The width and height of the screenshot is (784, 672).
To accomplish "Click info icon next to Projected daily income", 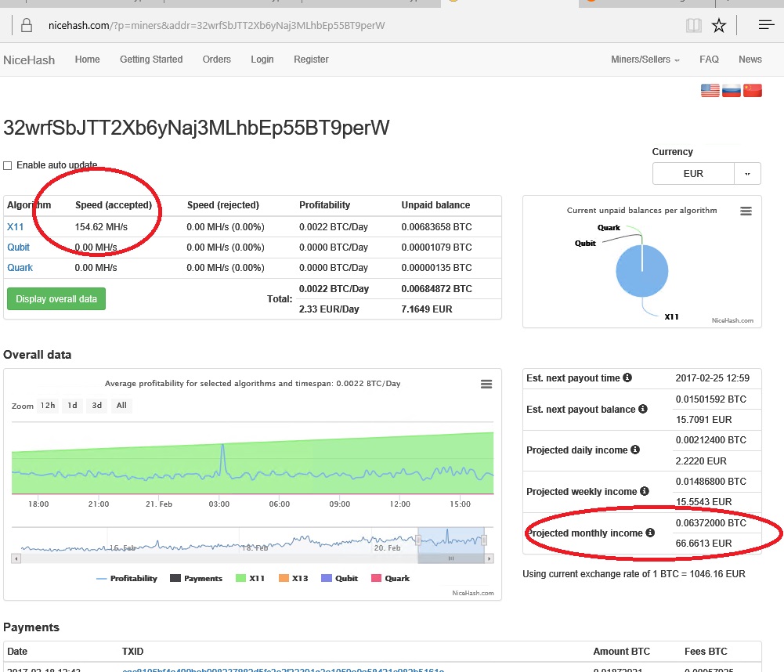I will 635,450.
